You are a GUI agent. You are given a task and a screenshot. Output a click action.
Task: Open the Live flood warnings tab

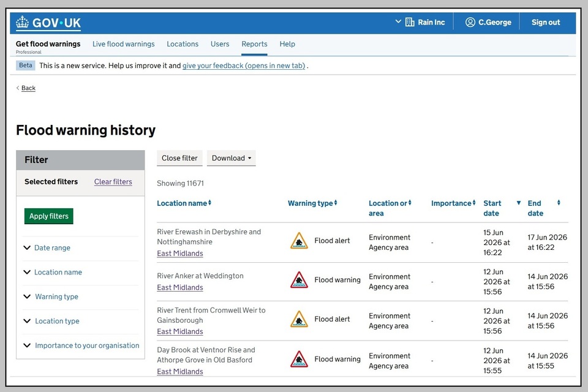[x=123, y=44]
